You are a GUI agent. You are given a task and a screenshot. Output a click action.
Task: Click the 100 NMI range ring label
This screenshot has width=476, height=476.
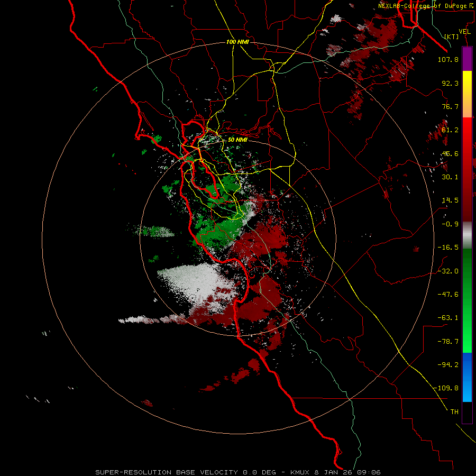point(237,42)
